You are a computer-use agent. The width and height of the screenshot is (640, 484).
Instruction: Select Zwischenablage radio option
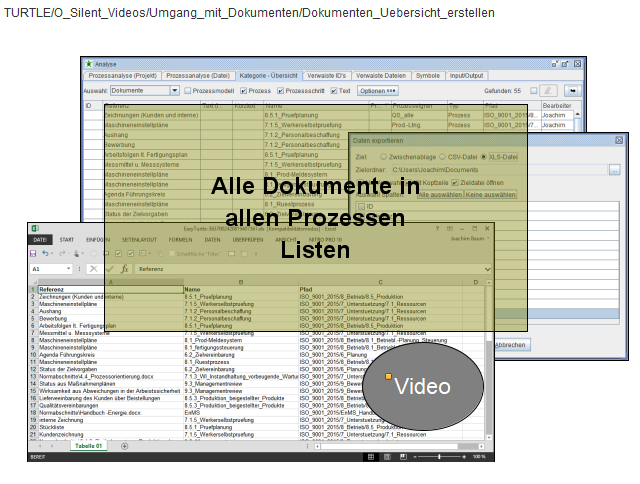383,157
